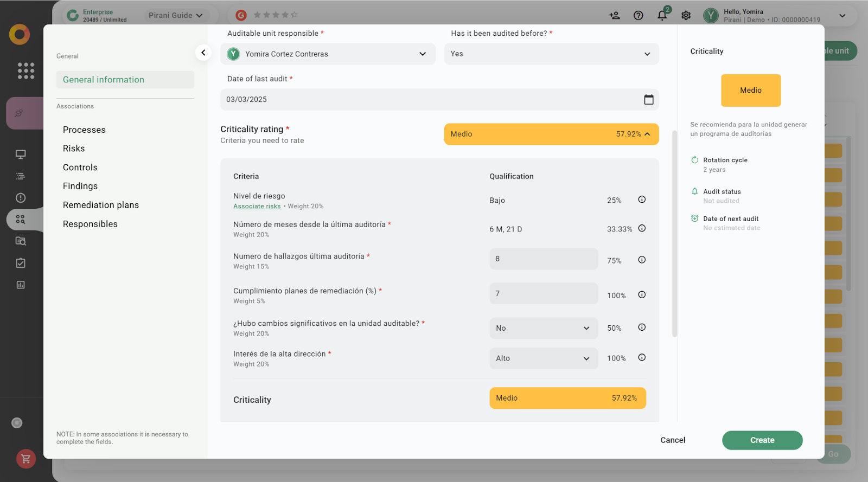Open the shopping cart icon
868x482 pixels.
click(25, 459)
